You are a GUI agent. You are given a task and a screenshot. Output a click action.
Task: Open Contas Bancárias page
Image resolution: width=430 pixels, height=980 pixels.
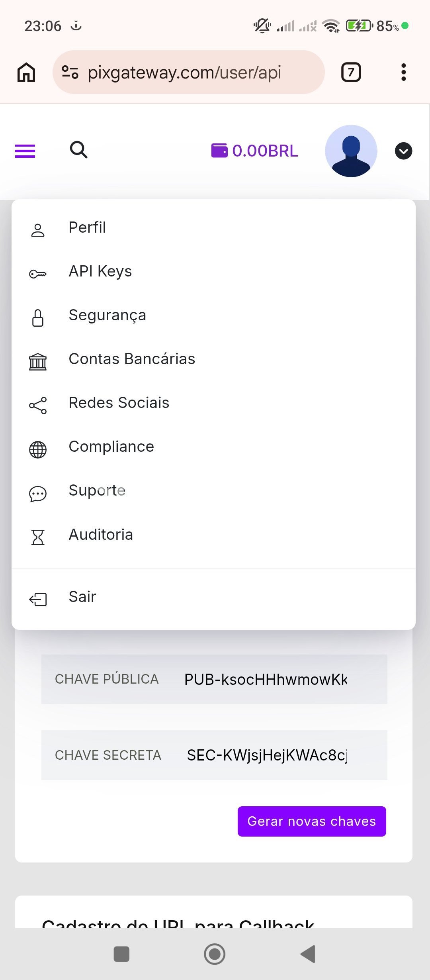coord(131,359)
